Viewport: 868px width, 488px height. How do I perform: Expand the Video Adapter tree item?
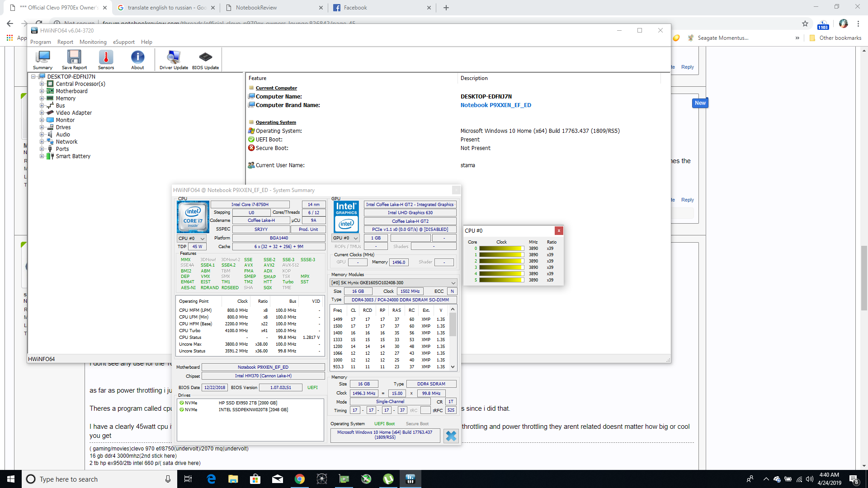point(42,113)
